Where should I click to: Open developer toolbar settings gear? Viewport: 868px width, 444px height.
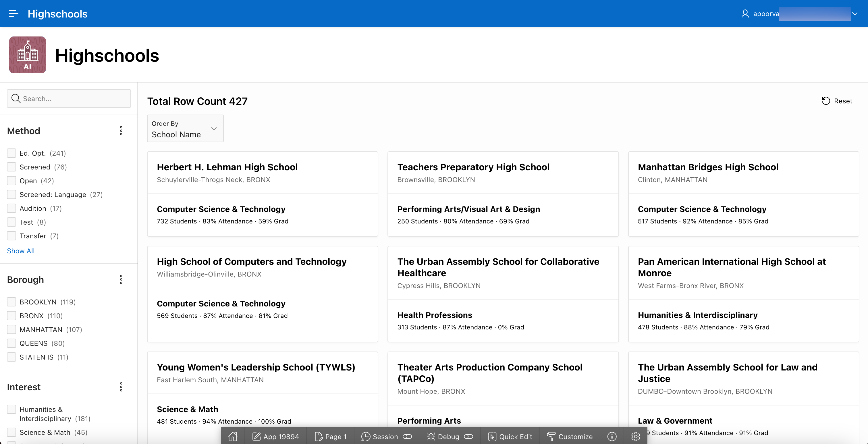636,437
